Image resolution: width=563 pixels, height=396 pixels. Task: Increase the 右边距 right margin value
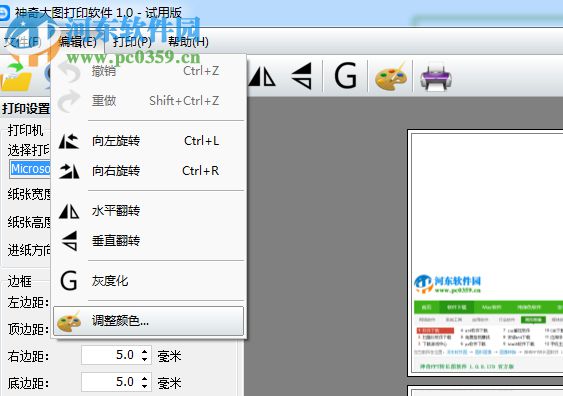[144, 351]
